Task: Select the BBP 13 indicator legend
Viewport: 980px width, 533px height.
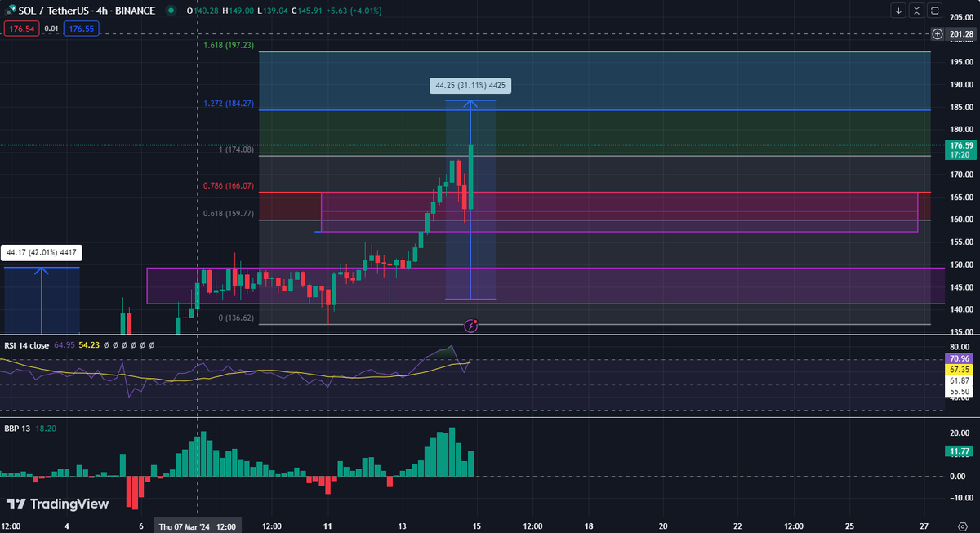Action: pos(16,427)
